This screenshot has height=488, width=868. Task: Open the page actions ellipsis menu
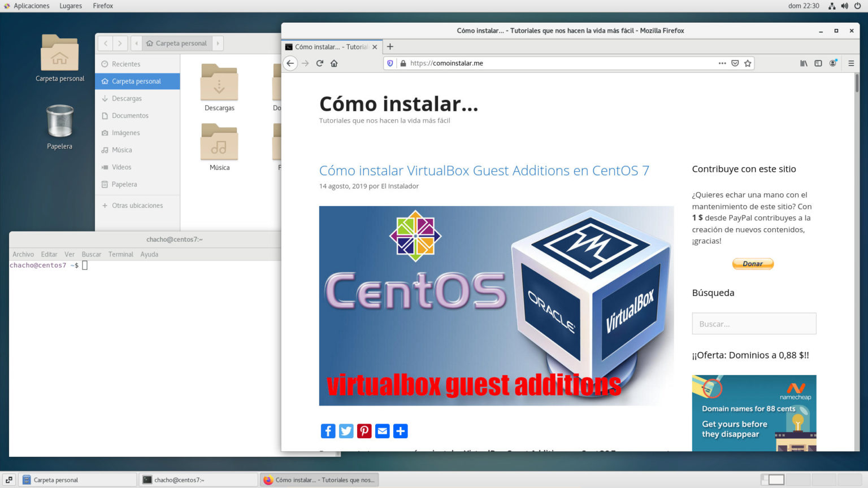tap(722, 63)
